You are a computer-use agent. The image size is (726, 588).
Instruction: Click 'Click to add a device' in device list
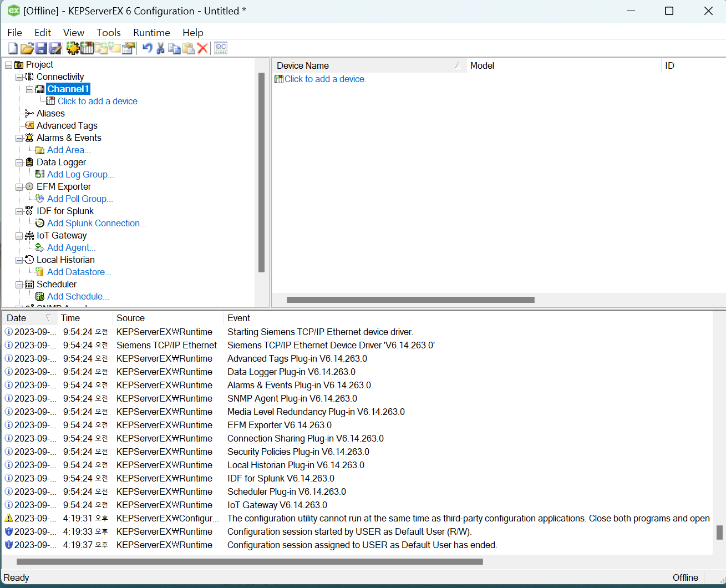(x=325, y=79)
